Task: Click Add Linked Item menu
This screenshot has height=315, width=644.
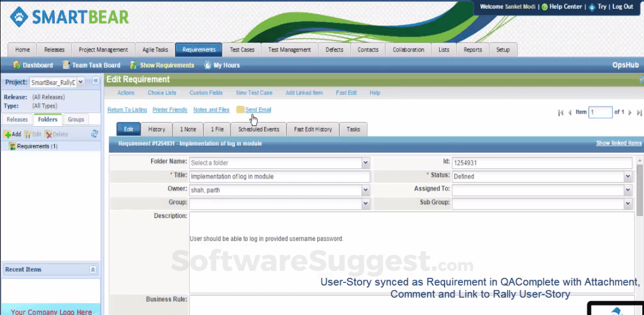Action: [304, 93]
